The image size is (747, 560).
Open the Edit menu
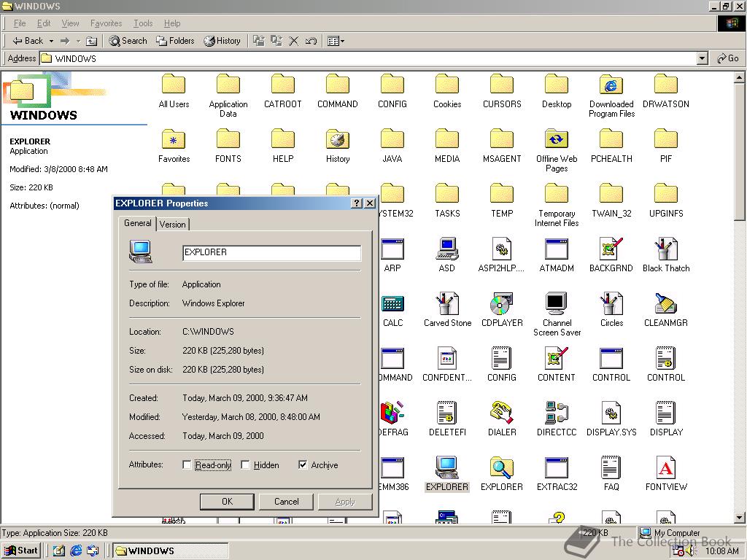click(x=44, y=23)
